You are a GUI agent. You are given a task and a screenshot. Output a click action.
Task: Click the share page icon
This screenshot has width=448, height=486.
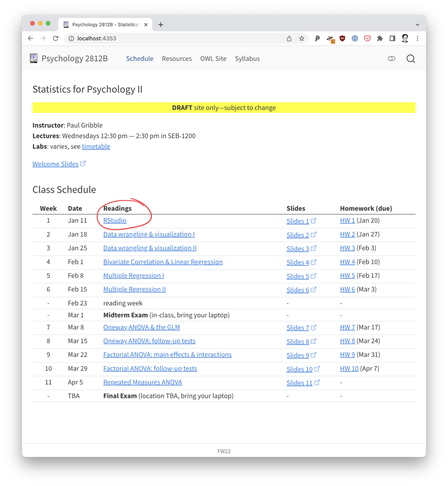pyautogui.click(x=289, y=39)
